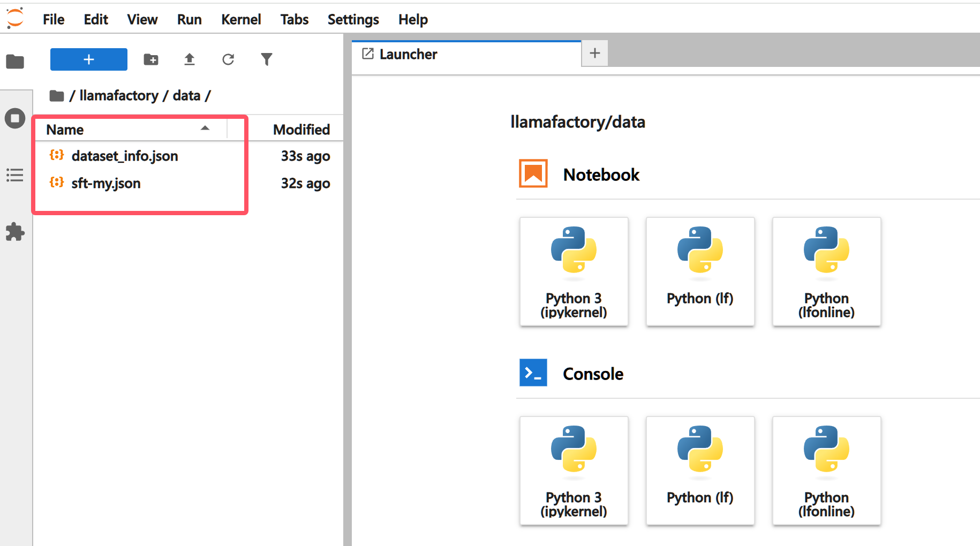Add new tab next to Launcher
Image resolution: width=980 pixels, height=546 pixels.
coord(594,54)
